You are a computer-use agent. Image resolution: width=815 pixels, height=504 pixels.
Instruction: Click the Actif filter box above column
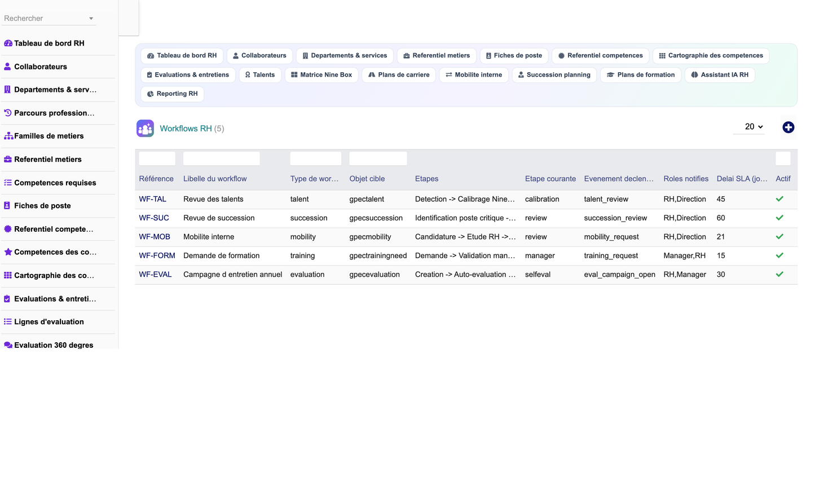pos(783,158)
